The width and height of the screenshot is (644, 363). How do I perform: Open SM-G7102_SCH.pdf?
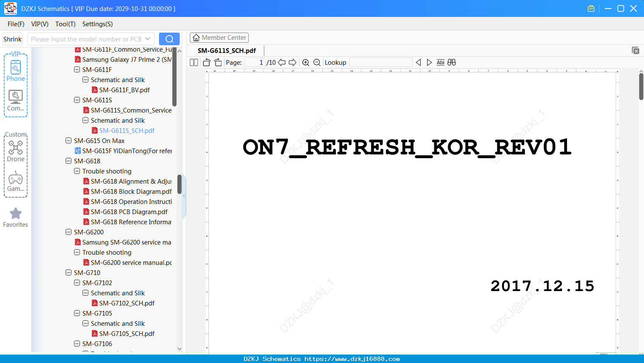[123, 303]
